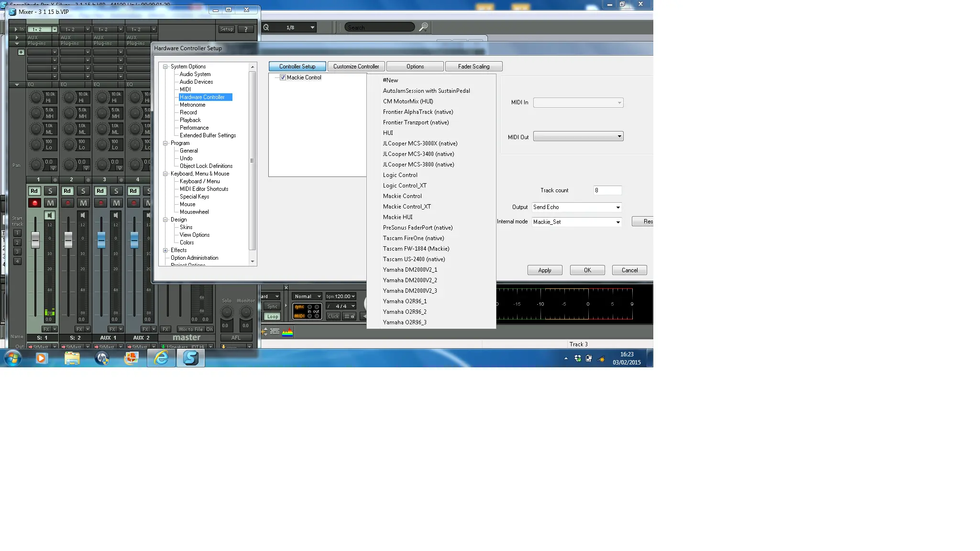Click channel 1 phase invert button
Image resolution: width=980 pixels, height=551 pixels.
(x=53, y=168)
